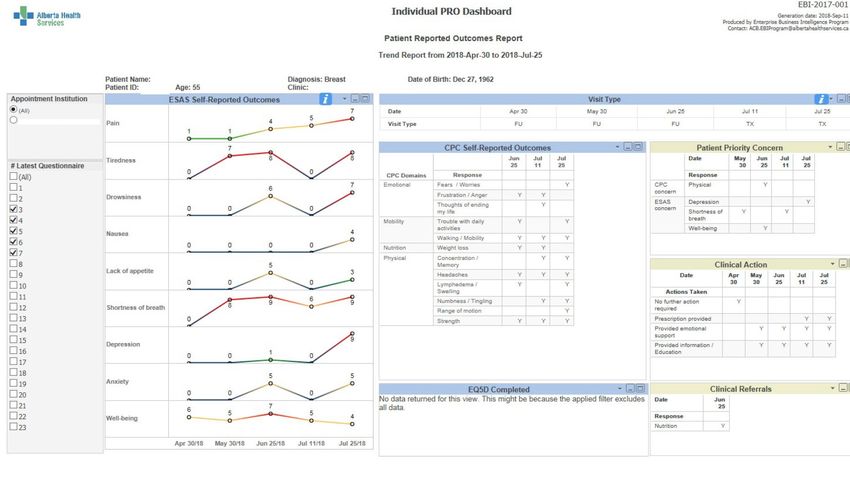Image resolution: width=850 pixels, height=494 pixels.
Task: Uncheck questionnaire number 3
Action: click(14, 209)
